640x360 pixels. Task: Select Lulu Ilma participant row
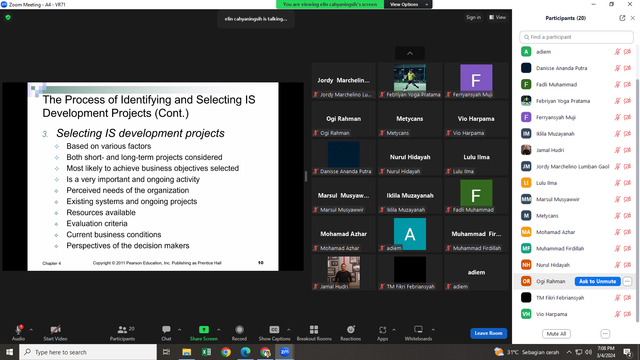(x=576, y=183)
